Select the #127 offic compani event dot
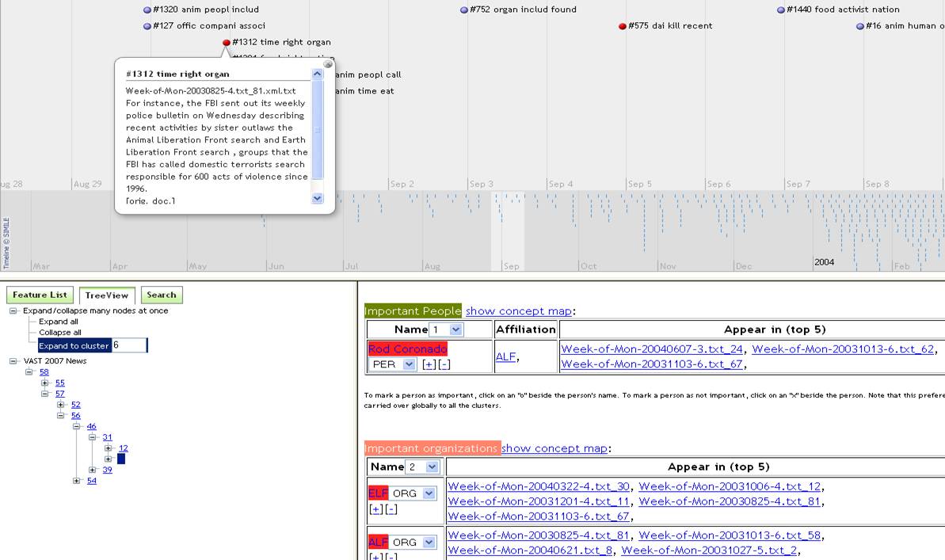Image resolution: width=945 pixels, height=560 pixels. pos(147,26)
